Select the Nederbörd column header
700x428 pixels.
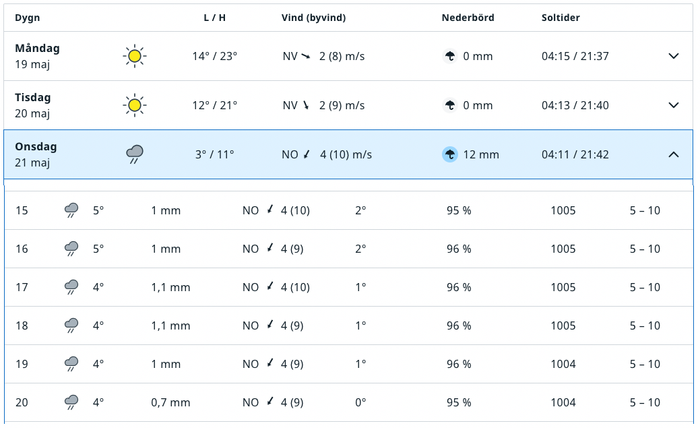point(468,18)
